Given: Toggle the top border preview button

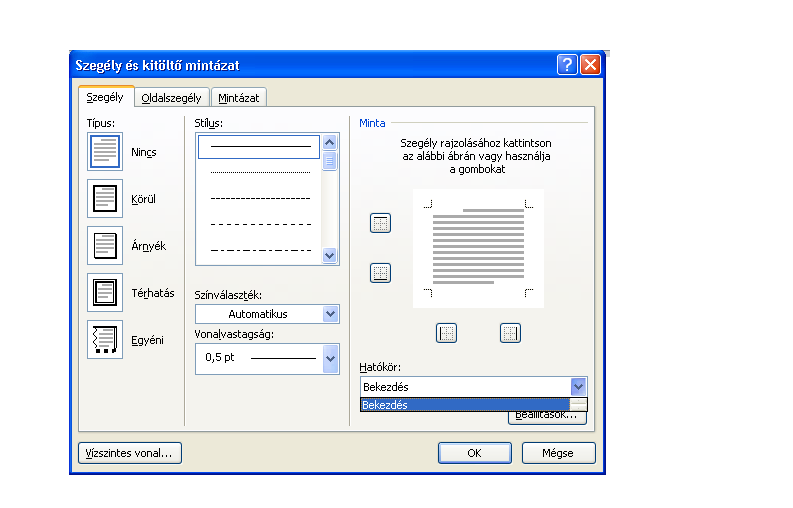Looking at the screenshot, I should click(380, 223).
